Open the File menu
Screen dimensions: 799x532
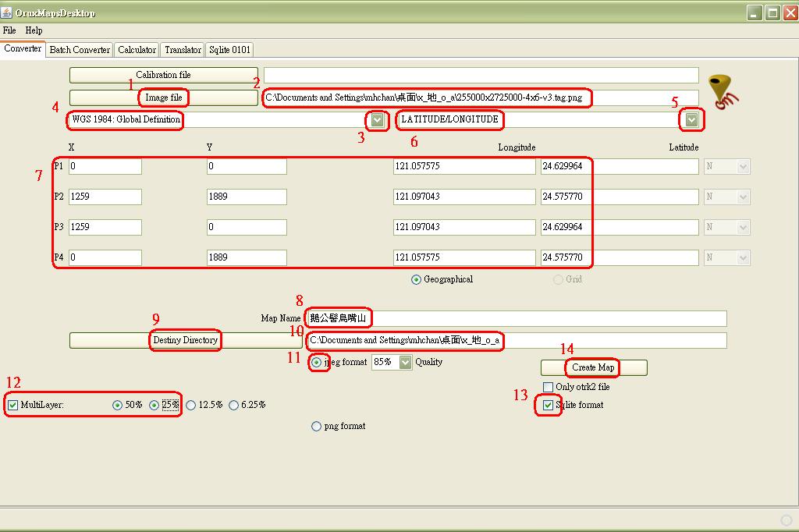point(9,30)
